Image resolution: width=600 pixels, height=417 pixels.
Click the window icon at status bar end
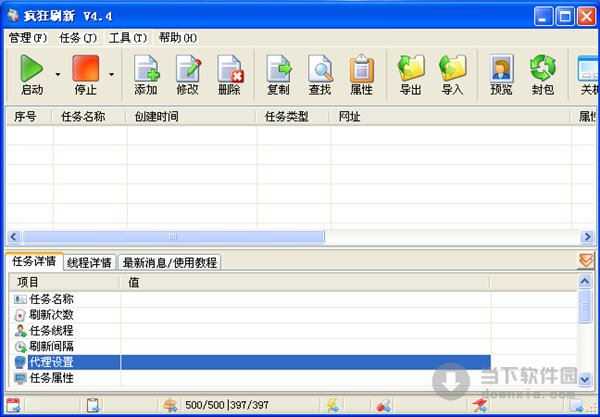click(576, 405)
